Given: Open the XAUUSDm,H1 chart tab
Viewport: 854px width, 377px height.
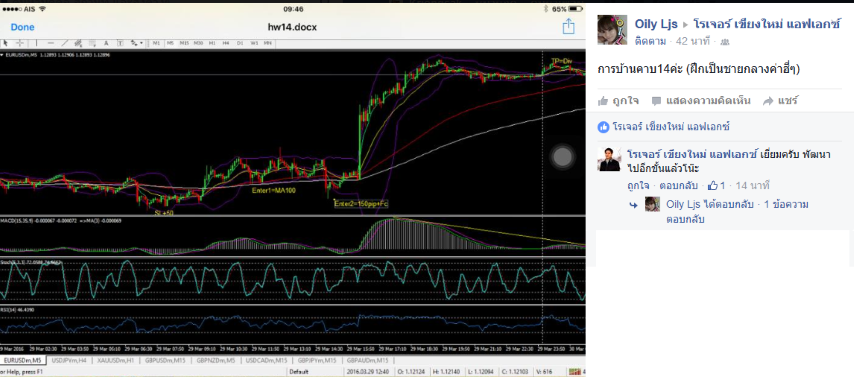Looking at the screenshot, I should (115, 360).
